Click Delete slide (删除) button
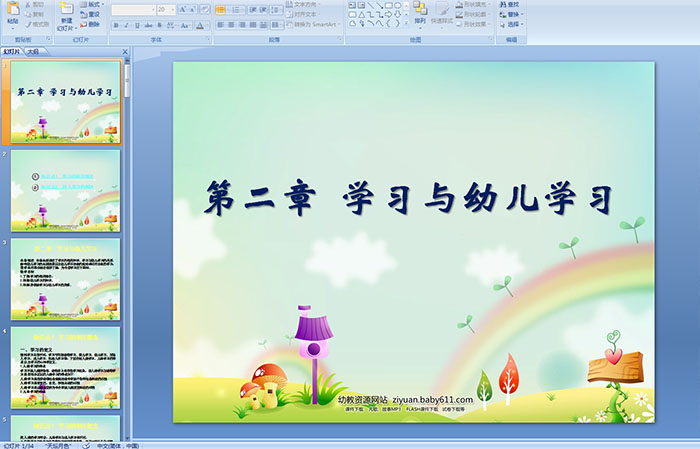Viewport: 700px width, 449px height. (90, 24)
